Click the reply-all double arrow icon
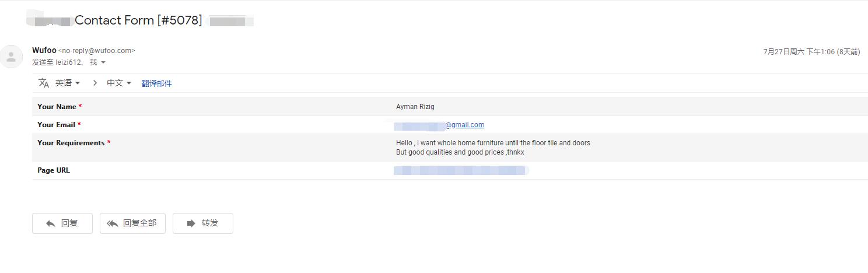Image resolution: width=868 pixels, height=273 pixels. pyautogui.click(x=113, y=223)
